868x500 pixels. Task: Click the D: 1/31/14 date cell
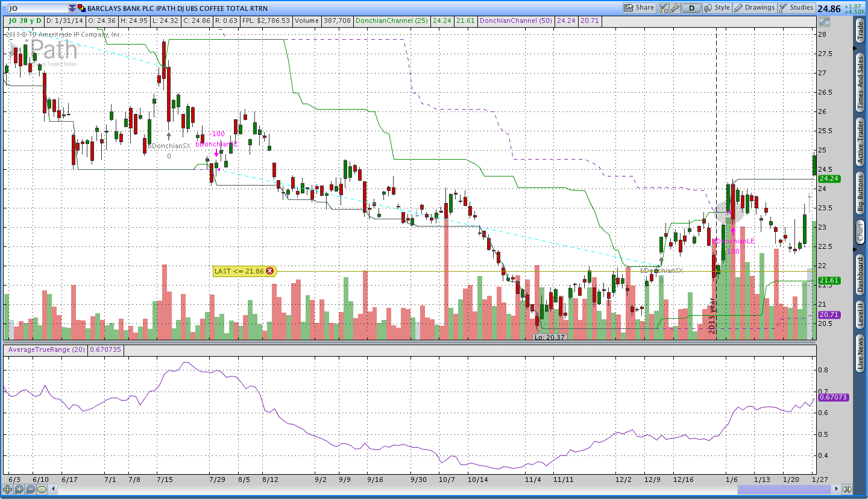point(64,20)
